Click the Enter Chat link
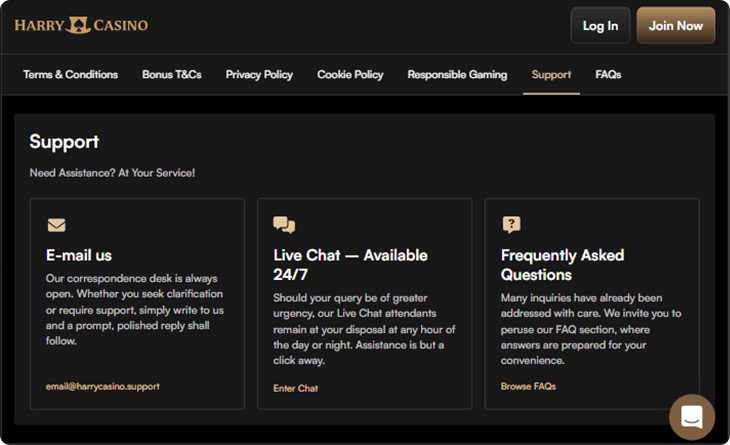730x445 pixels. (x=296, y=388)
